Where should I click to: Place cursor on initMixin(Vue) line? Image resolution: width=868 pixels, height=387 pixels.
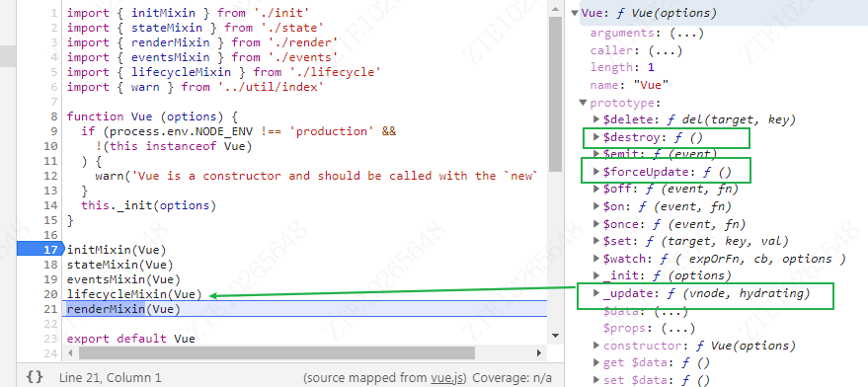click(117, 249)
